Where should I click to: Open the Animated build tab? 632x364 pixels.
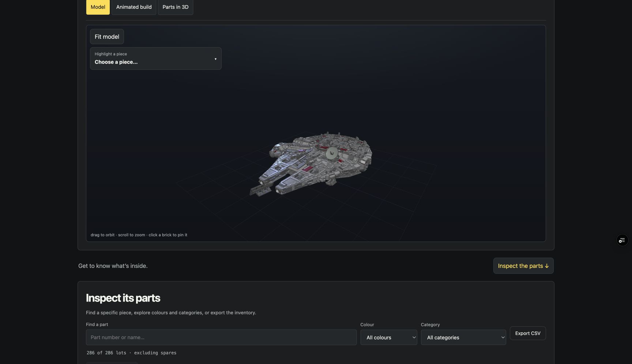tap(134, 7)
